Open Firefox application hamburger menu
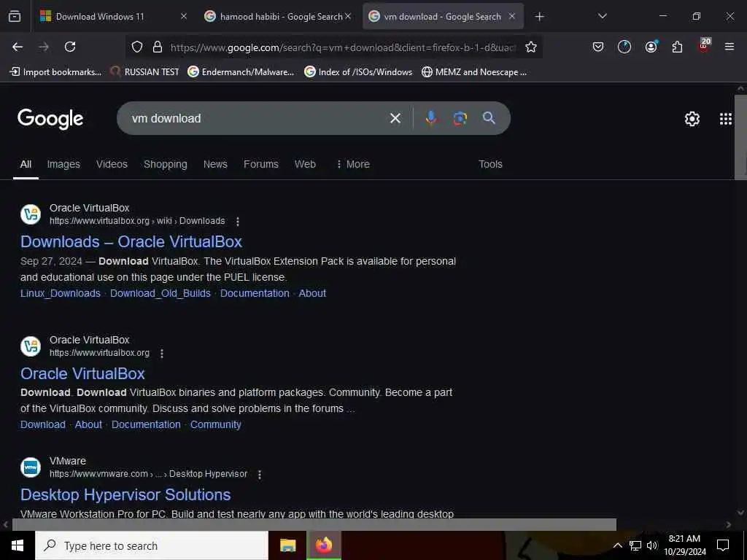 729,47
